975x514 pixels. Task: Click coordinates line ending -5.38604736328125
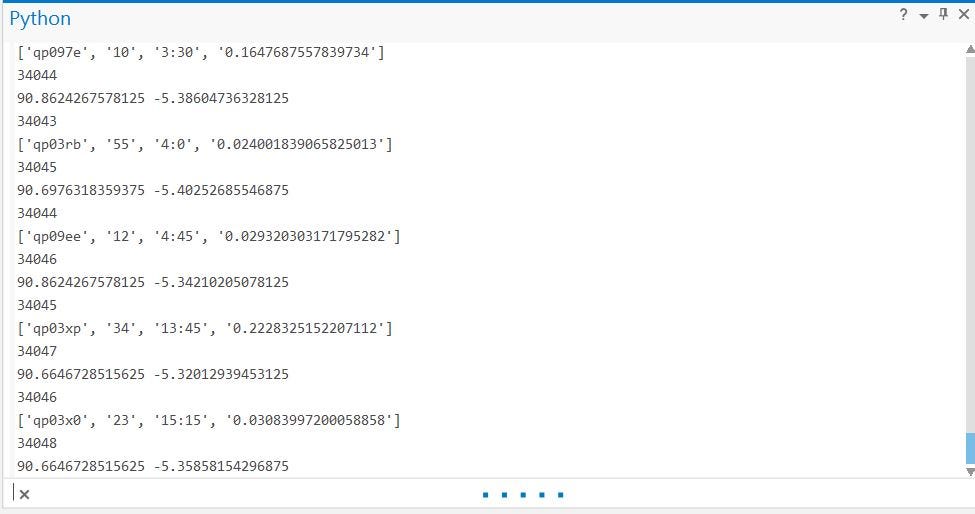pos(153,98)
